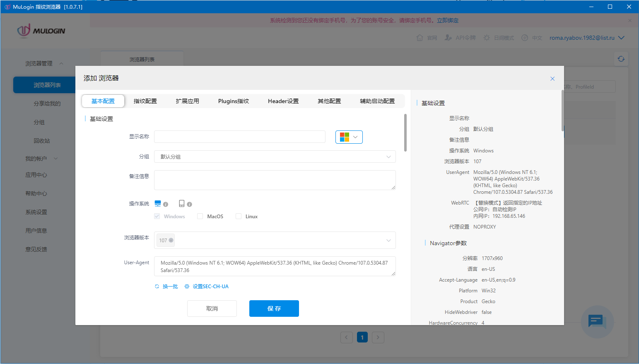Switch to 其他配置 tab
This screenshot has height=364, width=639.
329,101
